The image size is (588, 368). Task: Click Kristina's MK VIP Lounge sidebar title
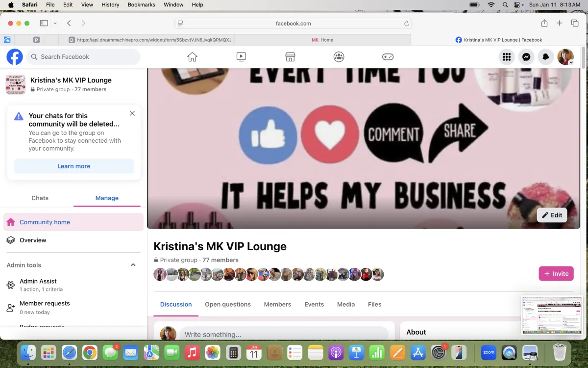tap(71, 80)
